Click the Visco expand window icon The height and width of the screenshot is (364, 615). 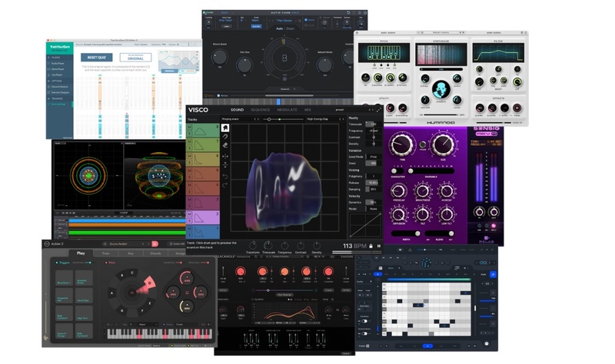(x=377, y=110)
